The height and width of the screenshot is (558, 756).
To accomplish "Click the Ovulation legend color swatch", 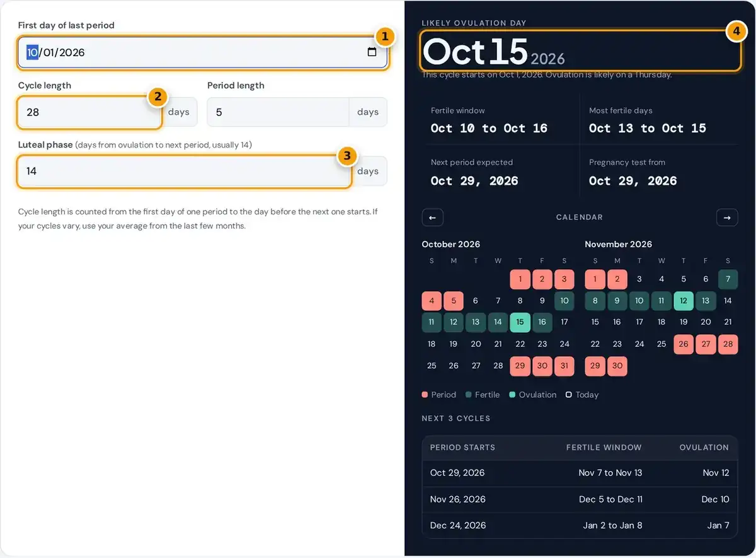I will point(512,395).
